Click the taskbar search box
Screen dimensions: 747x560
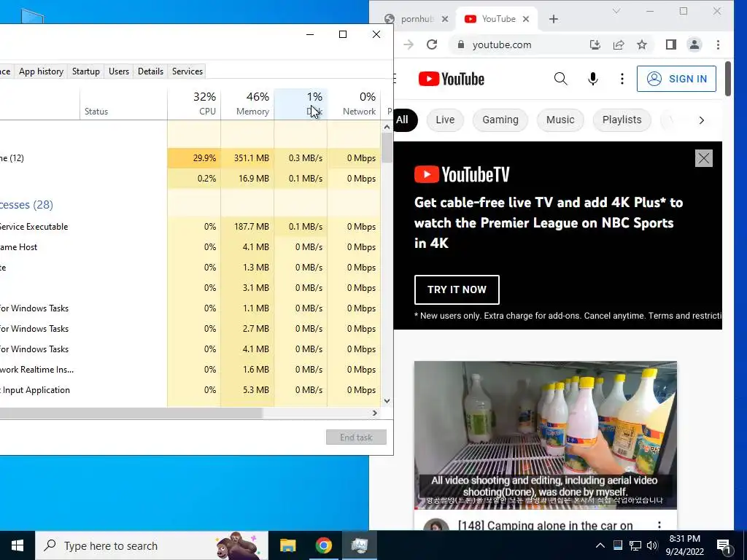click(x=152, y=545)
